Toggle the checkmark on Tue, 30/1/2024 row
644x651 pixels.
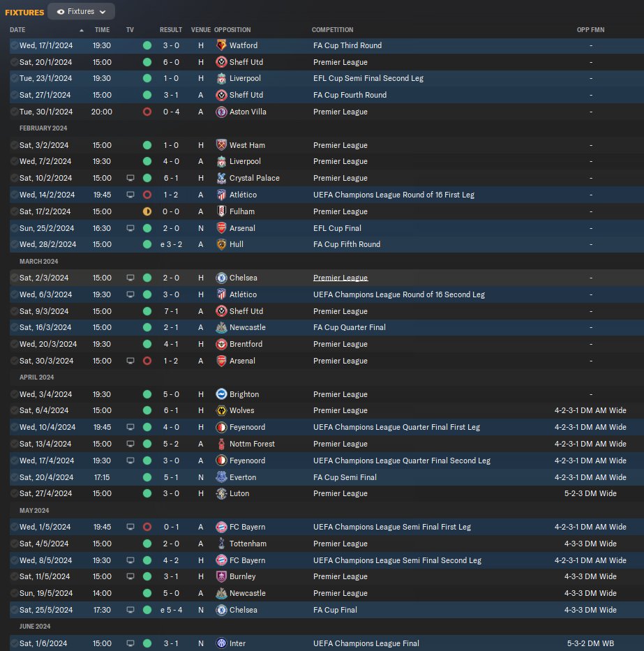click(14, 112)
